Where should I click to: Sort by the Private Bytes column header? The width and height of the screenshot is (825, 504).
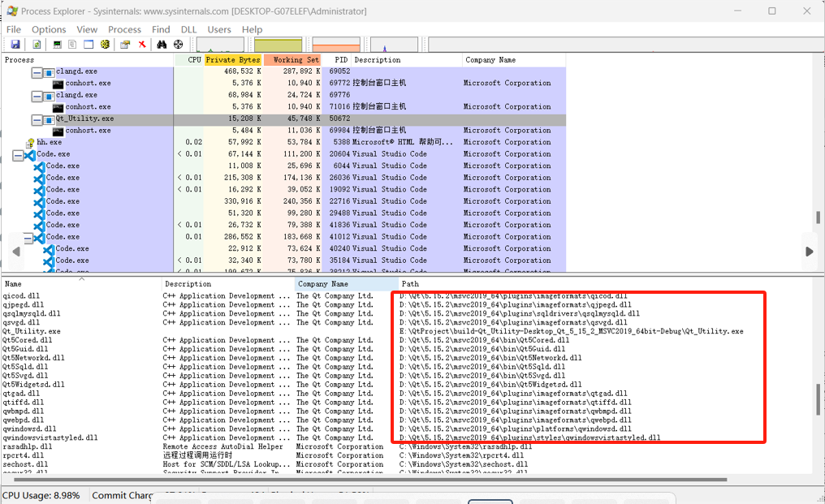tap(232, 60)
